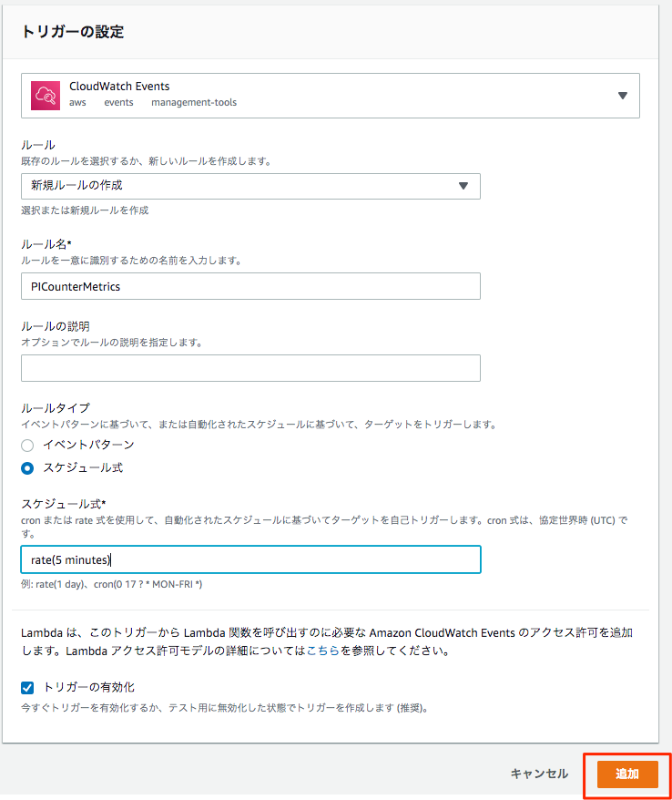Select the スケジュール式 radio button
The width and height of the screenshot is (672, 800).
[27, 467]
